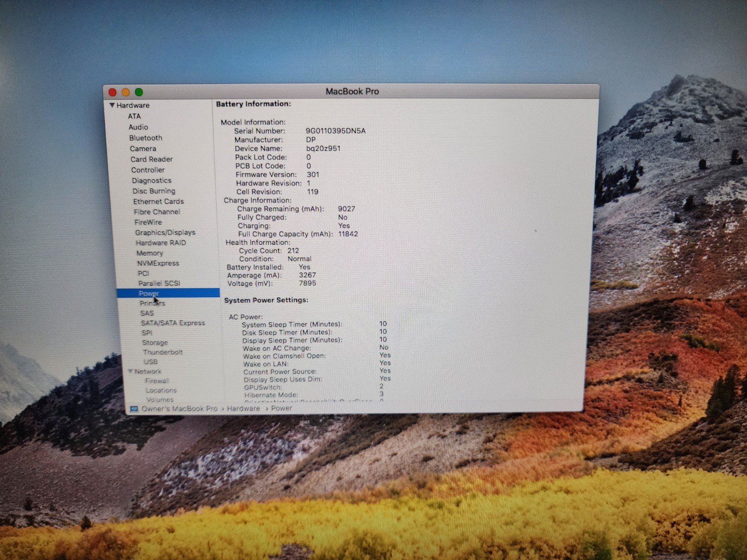747x560 pixels.
Task: Click the Display Sleep Uses Dim label
Action: 283,379
